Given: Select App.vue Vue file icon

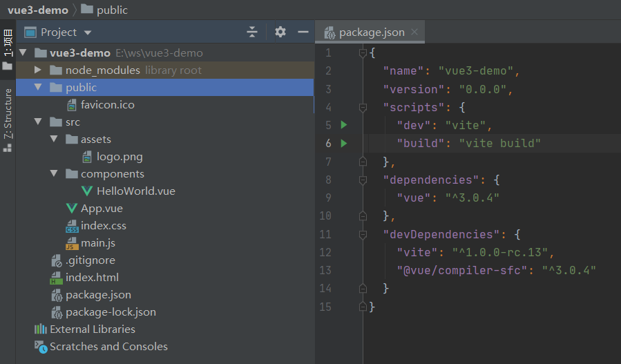Looking at the screenshot, I should tap(72, 209).
